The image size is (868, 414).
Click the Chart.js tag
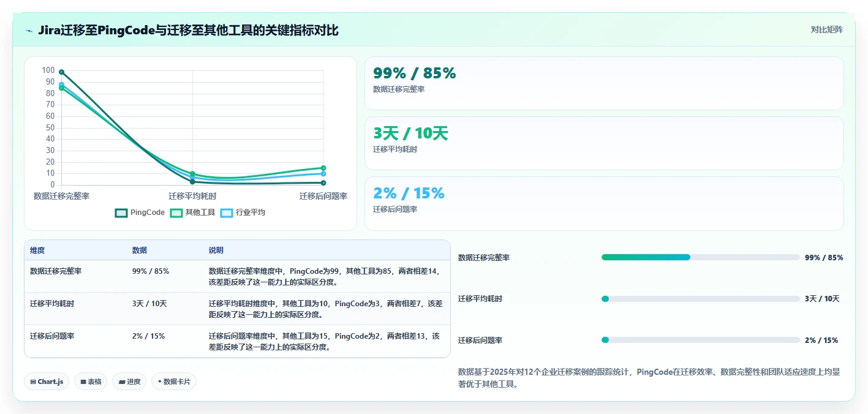click(47, 382)
